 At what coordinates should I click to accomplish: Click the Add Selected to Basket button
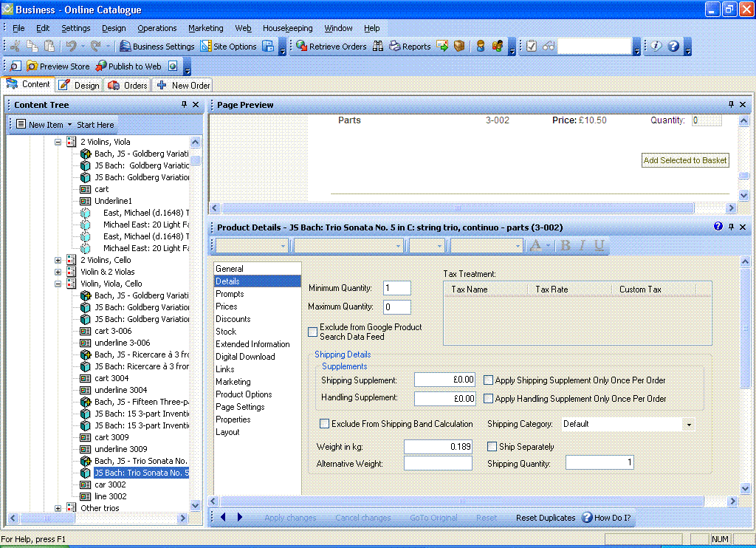click(x=684, y=160)
